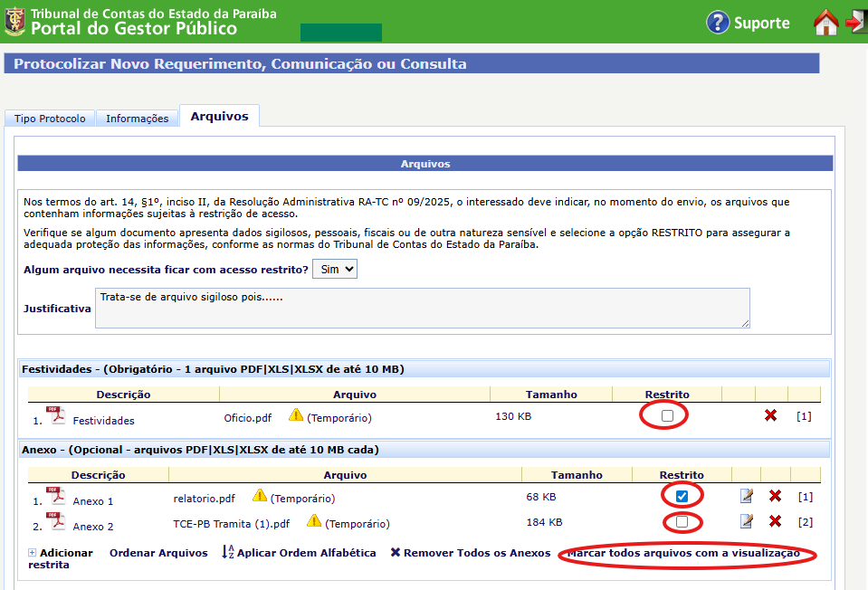Click the Festividades description text
868x590 pixels.
coord(103,421)
